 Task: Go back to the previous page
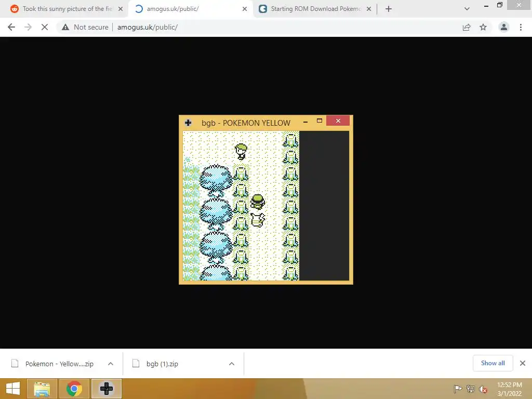tap(11, 27)
